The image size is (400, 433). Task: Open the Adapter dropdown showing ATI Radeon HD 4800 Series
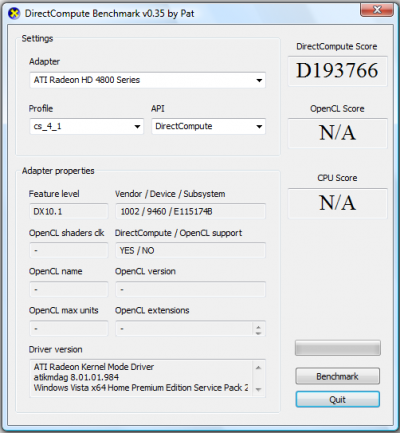[x=147, y=80]
